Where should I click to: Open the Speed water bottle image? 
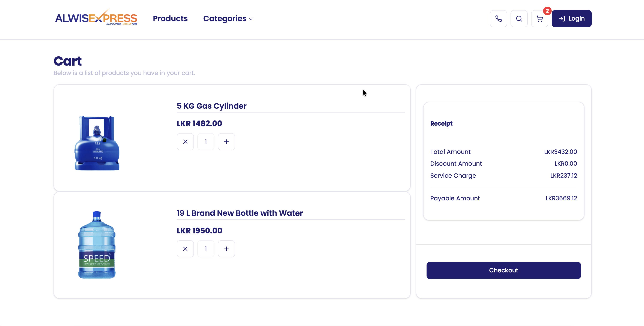pos(97,245)
